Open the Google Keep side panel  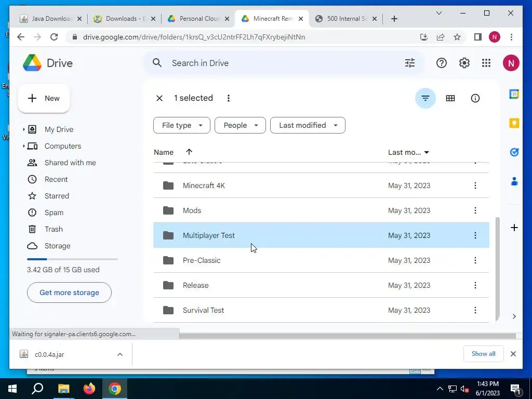click(x=514, y=123)
